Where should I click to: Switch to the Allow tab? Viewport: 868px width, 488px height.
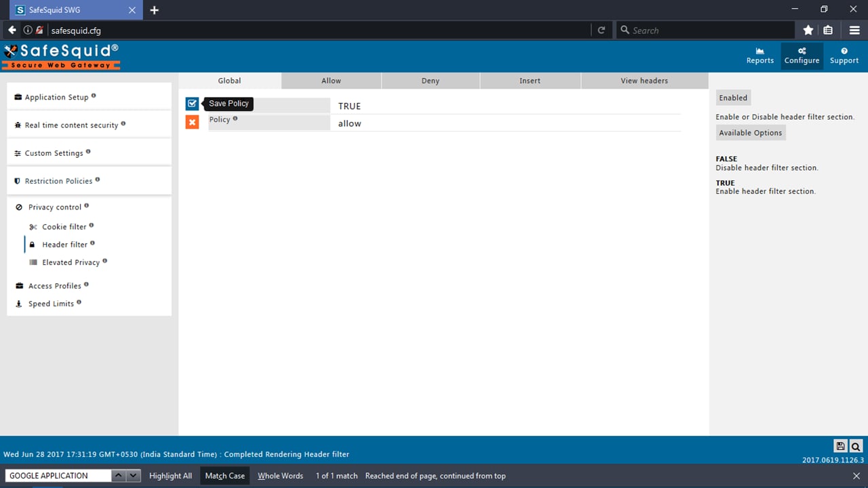331,81
